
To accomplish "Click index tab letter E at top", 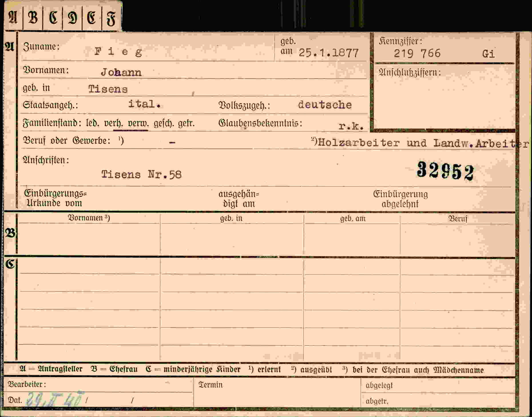I will pos(92,18).
